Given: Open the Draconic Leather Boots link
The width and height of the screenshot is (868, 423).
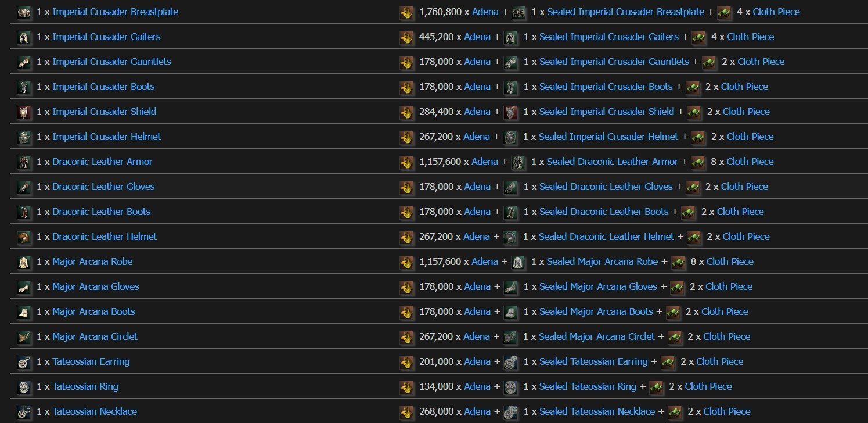Looking at the screenshot, I should tap(102, 212).
